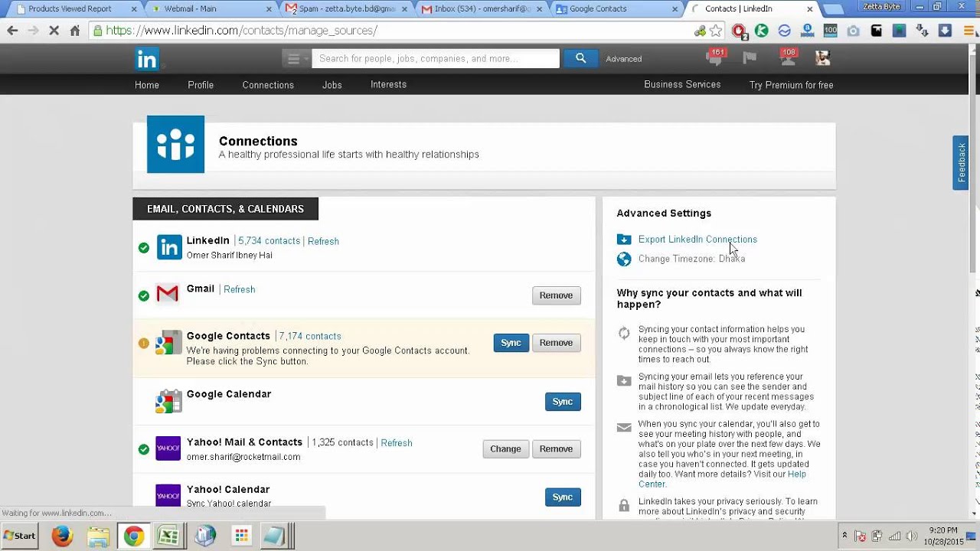980x551 pixels.
Task: Click the browser home icon
Action: click(74, 31)
